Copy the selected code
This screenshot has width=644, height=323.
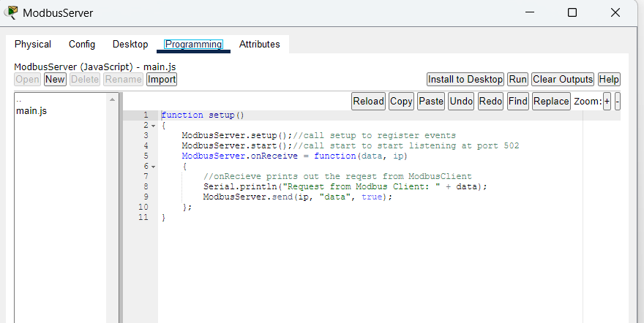[x=401, y=102]
